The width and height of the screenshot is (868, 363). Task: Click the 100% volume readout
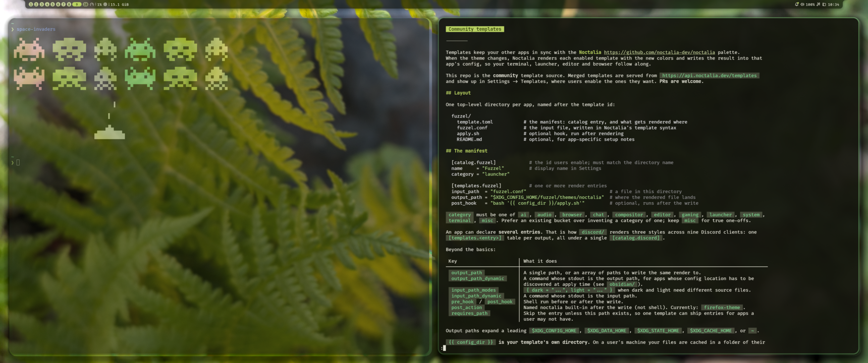pyautogui.click(x=810, y=5)
